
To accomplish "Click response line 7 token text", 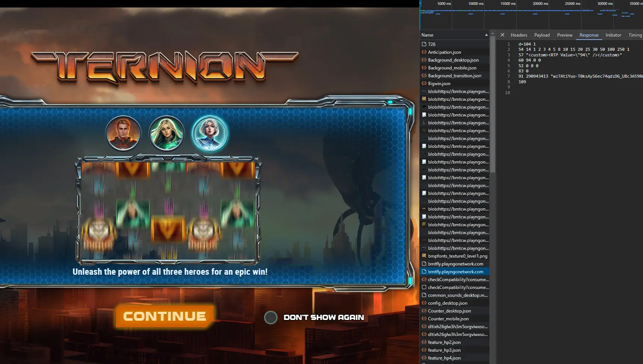I will tap(581, 76).
